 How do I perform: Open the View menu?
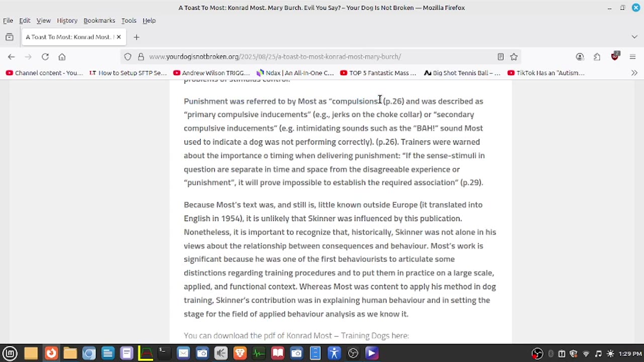43,21
